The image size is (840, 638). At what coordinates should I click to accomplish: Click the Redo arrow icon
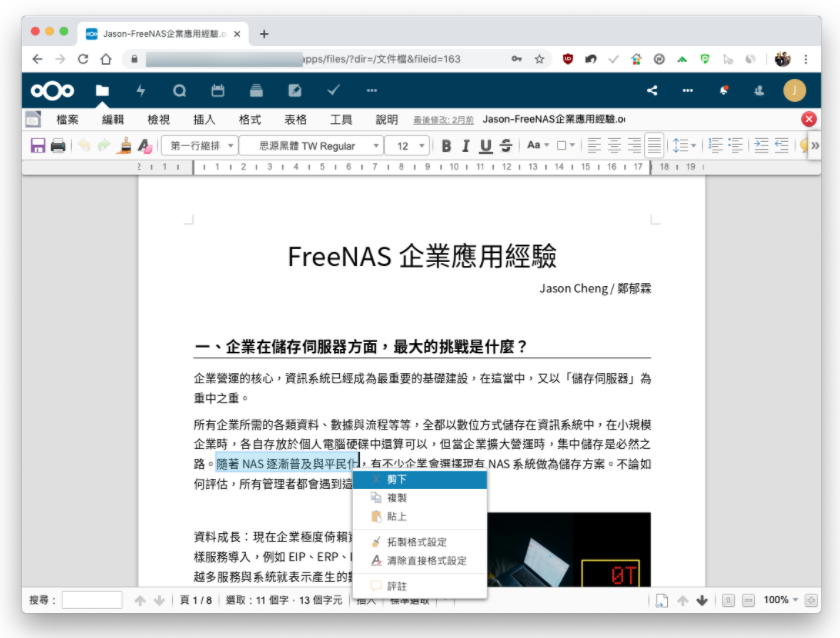[104, 145]
